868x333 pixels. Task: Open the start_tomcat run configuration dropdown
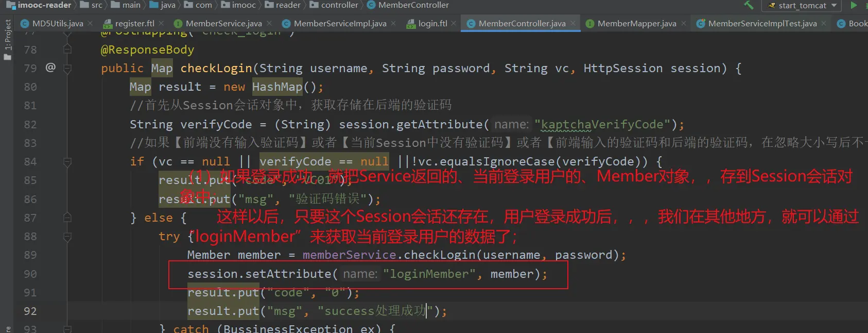coord(802,6)
